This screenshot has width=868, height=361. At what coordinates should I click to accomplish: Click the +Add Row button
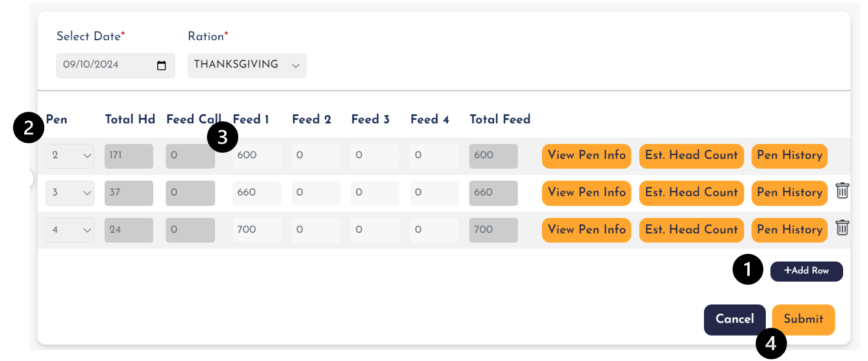[807, 271]
